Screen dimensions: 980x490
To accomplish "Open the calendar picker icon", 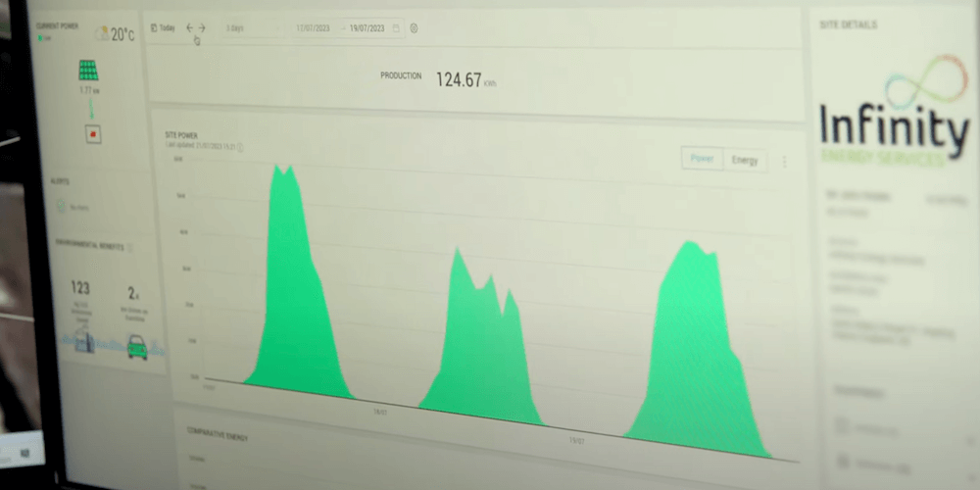I will click(396, 28).
